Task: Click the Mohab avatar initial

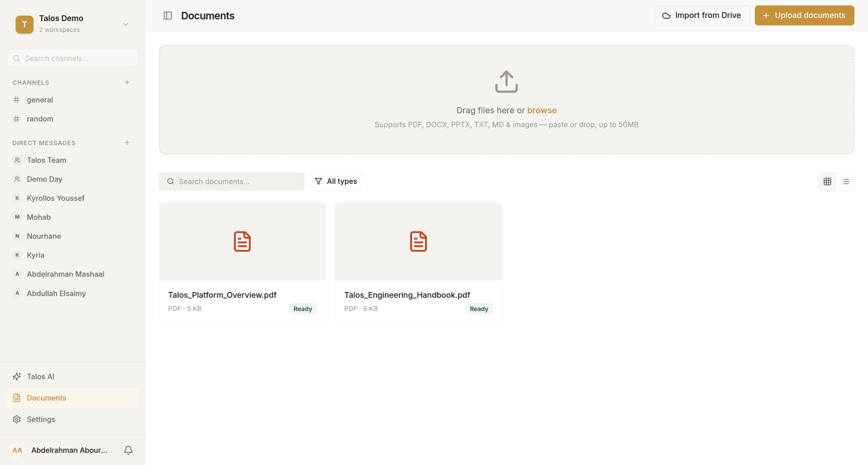Action: 17,217
